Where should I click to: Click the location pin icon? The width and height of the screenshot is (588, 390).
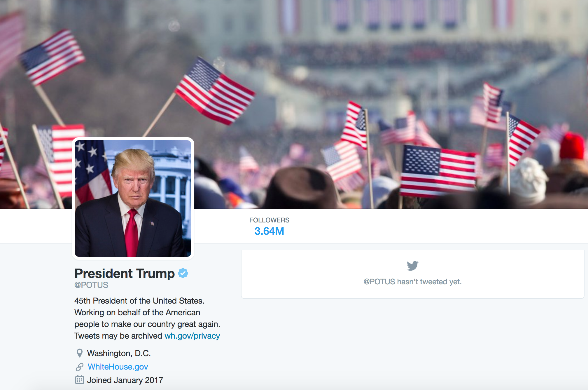tap(79, 353)
